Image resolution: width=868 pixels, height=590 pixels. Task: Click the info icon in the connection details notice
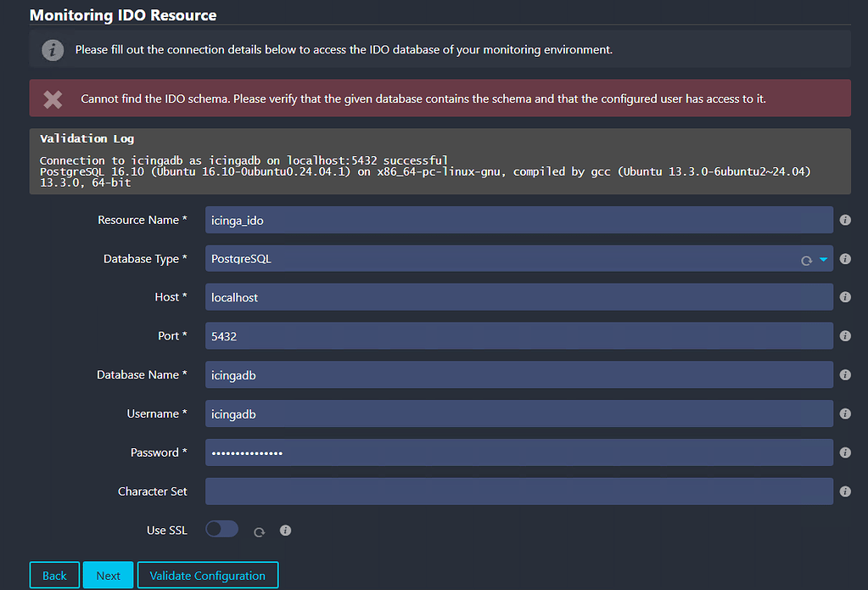53,48
